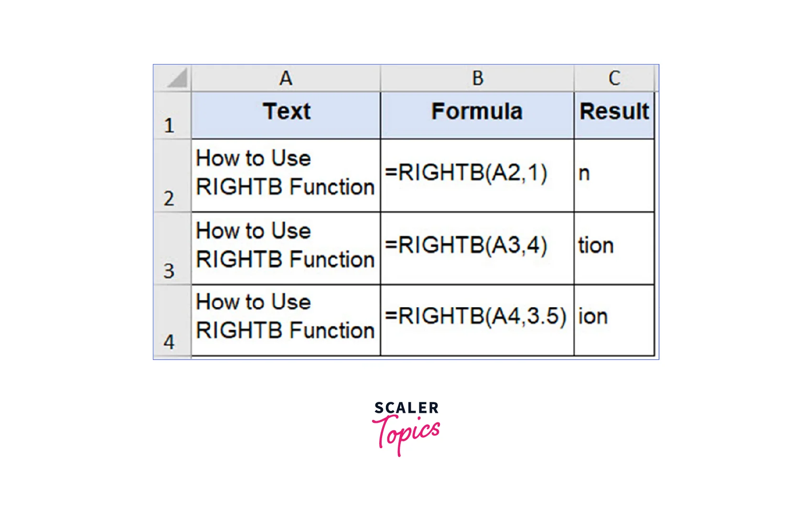Select column B header
Screen dimensions: 812x506
(x=477, y=78)
